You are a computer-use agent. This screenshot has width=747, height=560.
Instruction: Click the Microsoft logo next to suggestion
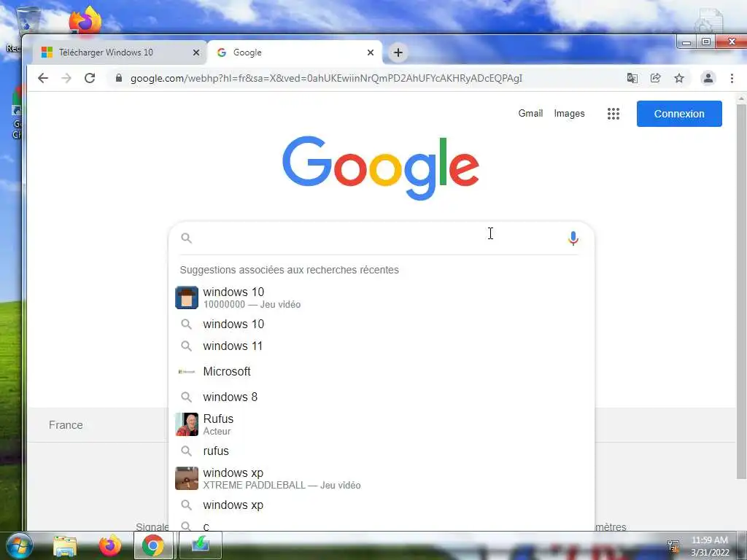pyautogui.click(x=187, y=371)
